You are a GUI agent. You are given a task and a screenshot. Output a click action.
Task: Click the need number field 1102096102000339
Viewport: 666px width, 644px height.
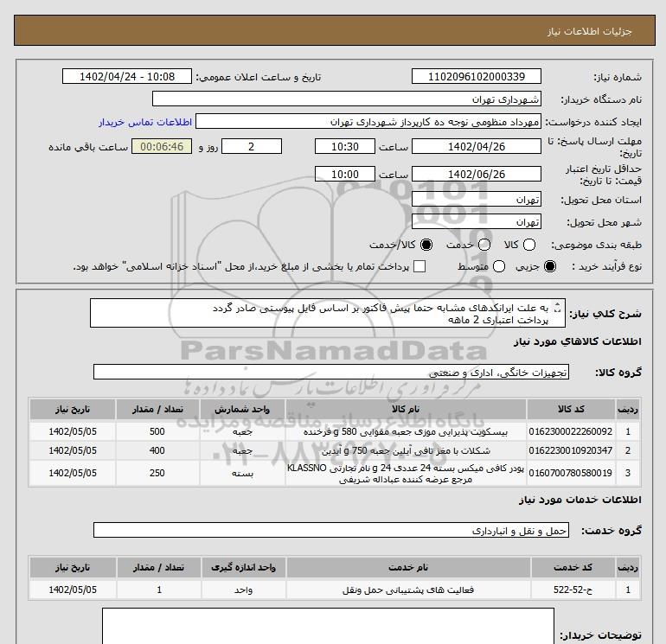[476, 76]
